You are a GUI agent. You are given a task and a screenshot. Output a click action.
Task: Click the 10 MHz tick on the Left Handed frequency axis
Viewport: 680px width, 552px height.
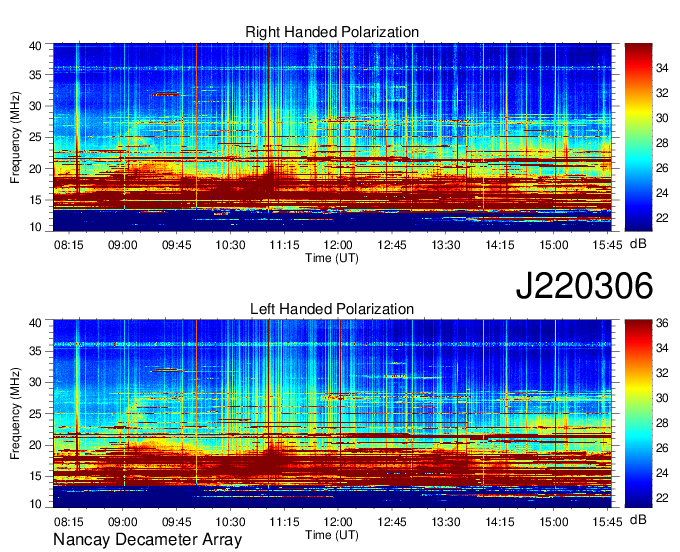coord(35,504)
